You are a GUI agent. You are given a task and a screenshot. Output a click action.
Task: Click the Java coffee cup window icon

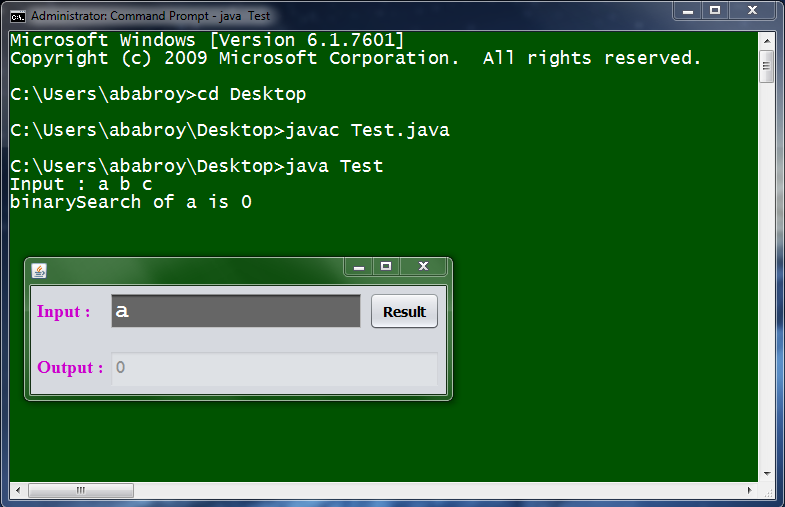point(39,270)
